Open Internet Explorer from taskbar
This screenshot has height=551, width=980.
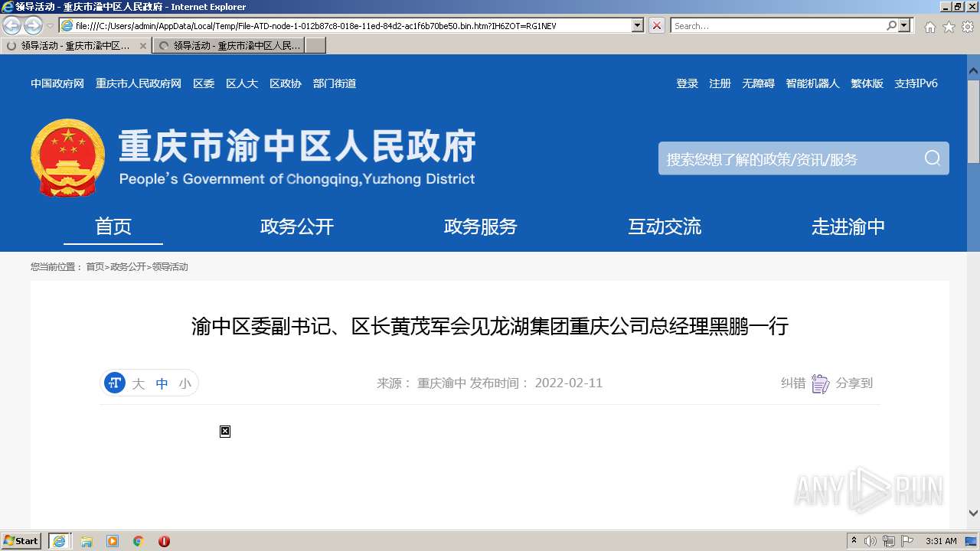click(x=59, y=541)
